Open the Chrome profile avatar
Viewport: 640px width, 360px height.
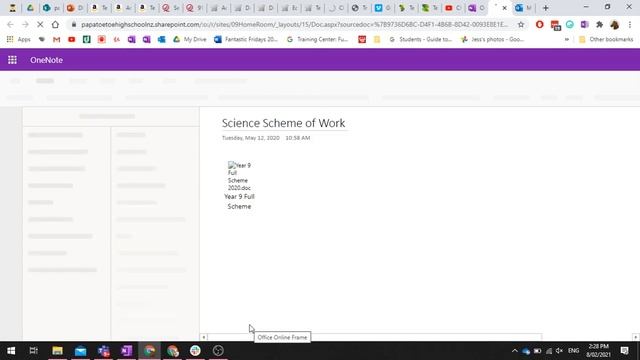point(615,24)
